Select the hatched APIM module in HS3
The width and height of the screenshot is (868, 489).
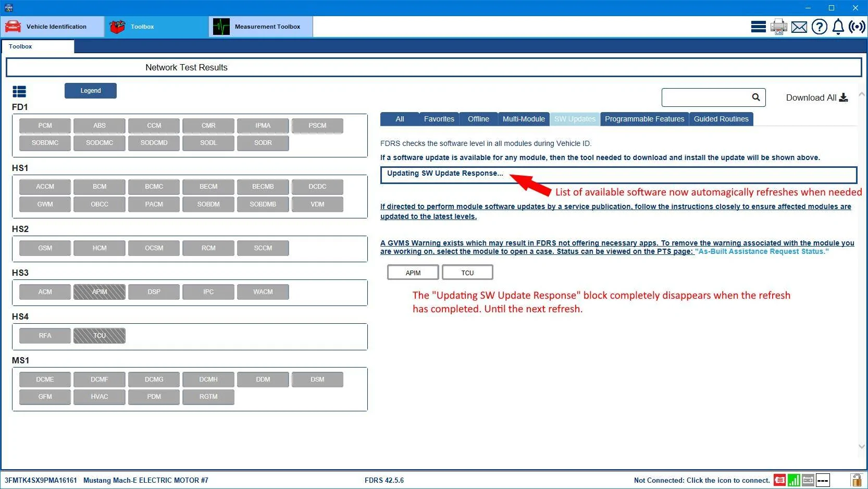click(x=100, y=292)
